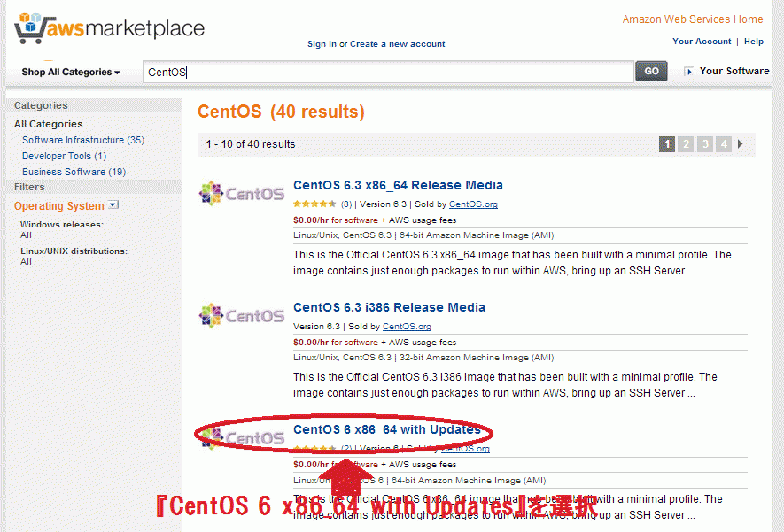This screenshot has height=532, width=784.
Task: Click 'Linux/Unix, CentOS 6.3 | 32-bit Amazon Machine Image (AMI)' text
Action: tap(423, 358)
